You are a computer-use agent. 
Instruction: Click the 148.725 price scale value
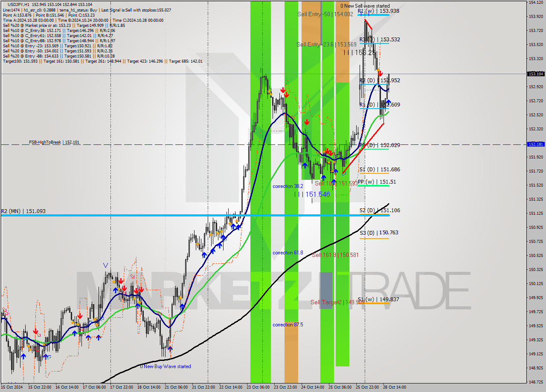click(536, 382)
